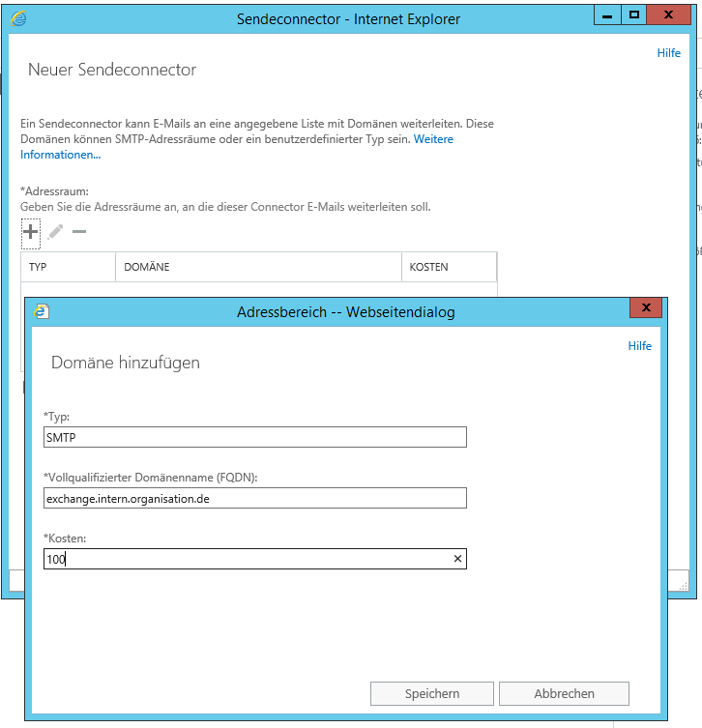Sort the table by the TYP column header
The width and height of the screenshot is (702, 728).
[x=68, y=267]
